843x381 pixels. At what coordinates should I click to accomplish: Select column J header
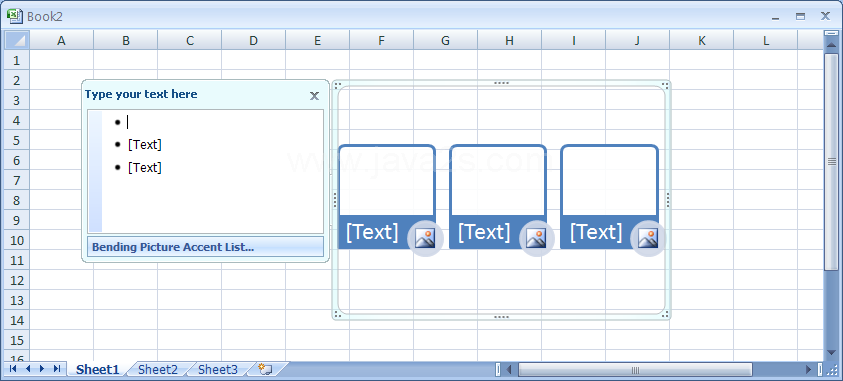(x=638, y=40)
